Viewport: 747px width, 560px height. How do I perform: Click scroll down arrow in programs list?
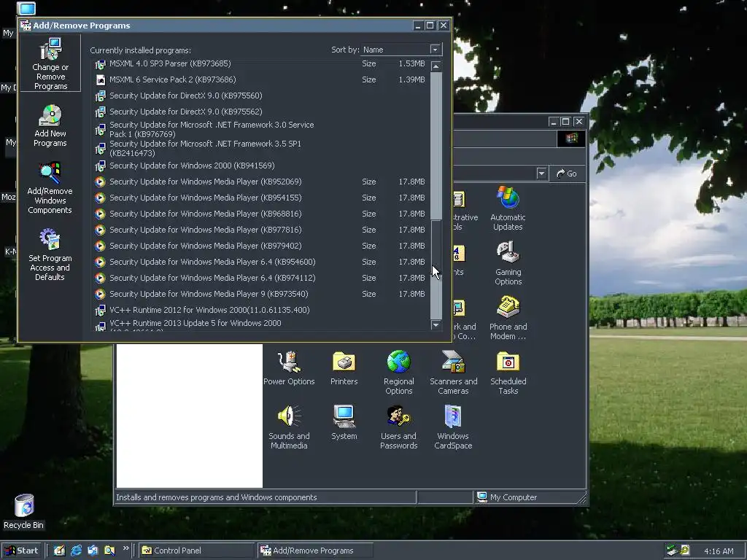point(436,324)
